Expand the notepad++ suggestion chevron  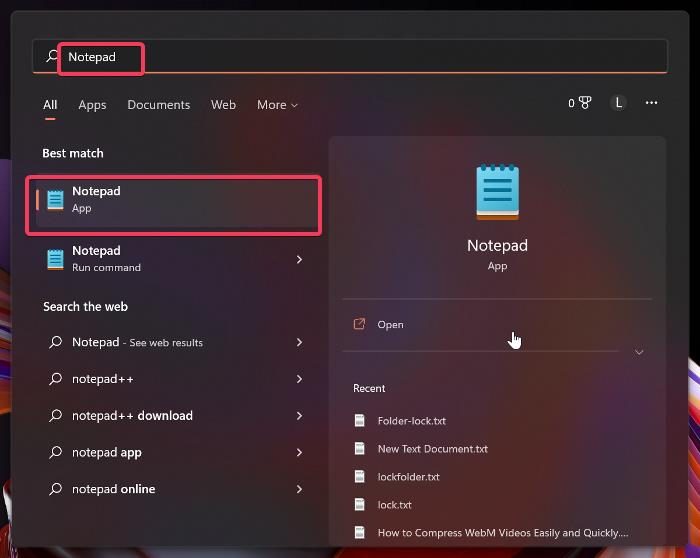click(x=300, y=379)
